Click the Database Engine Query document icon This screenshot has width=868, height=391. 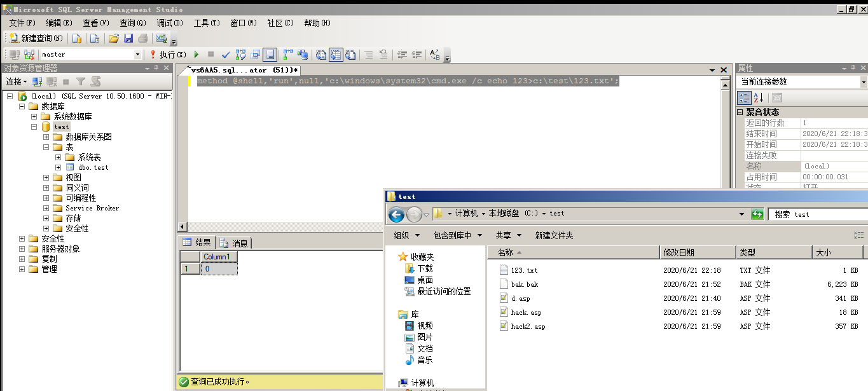pyautogui.click(x=77, y=38)
